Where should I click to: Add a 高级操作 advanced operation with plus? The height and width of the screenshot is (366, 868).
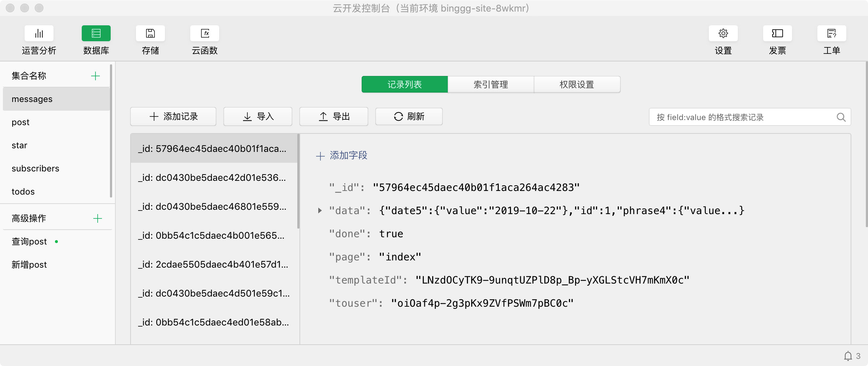98,218
